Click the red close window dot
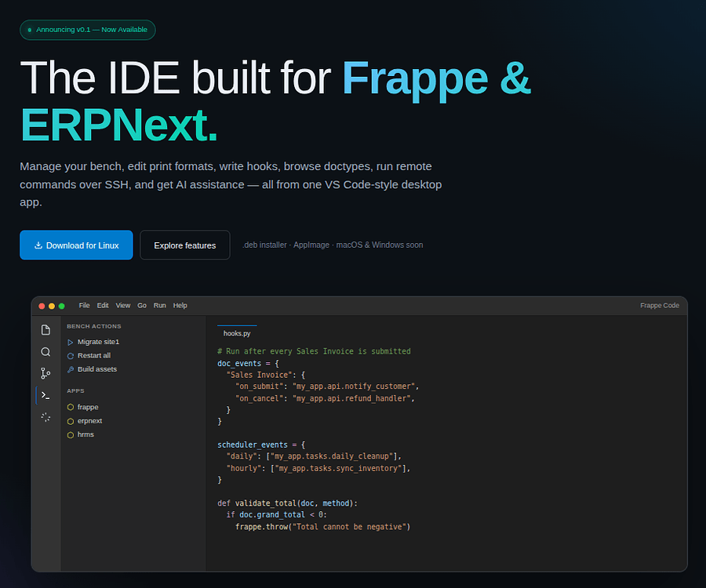Viewport: 706px width, 588px height. [42, 306]
